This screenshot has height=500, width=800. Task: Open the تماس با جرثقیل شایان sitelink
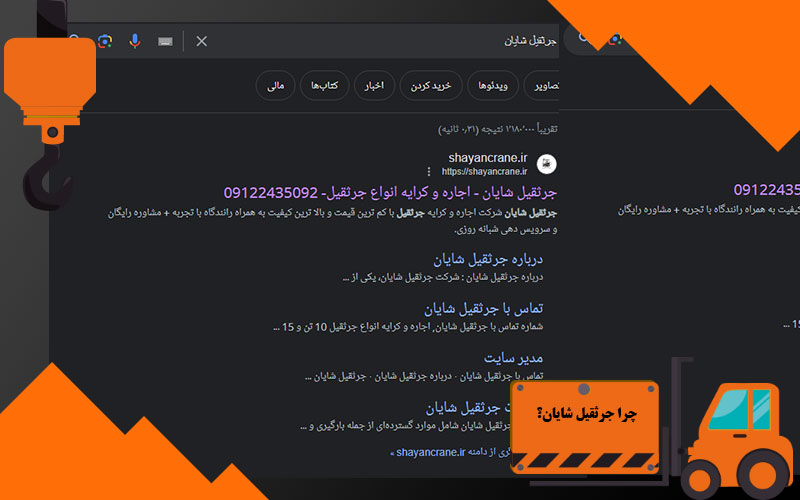click(x=483, y=309)
